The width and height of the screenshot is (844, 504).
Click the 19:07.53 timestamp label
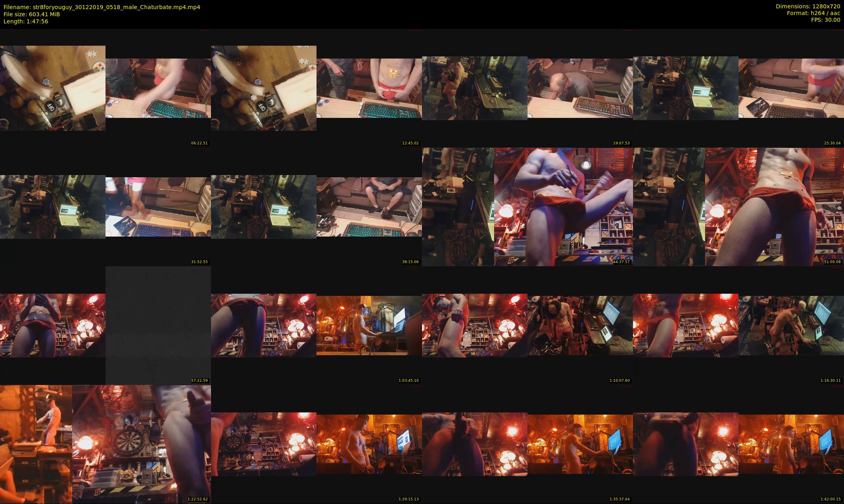[x=622, y=143]
